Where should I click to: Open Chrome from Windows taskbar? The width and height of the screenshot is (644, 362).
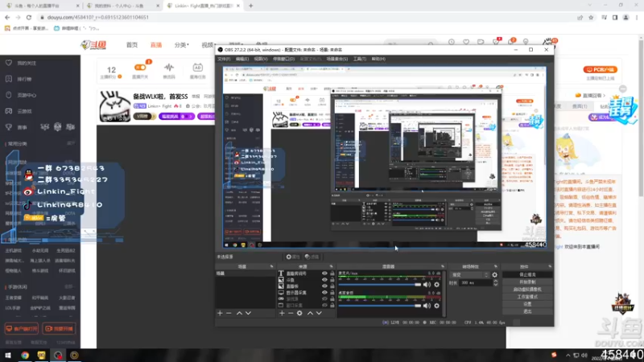(25, 356)
